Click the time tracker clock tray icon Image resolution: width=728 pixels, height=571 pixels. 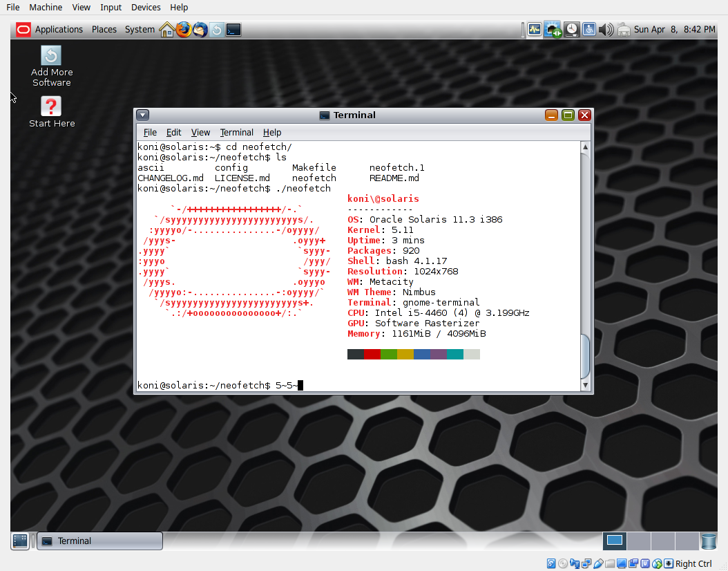click(x=572, y=29)
